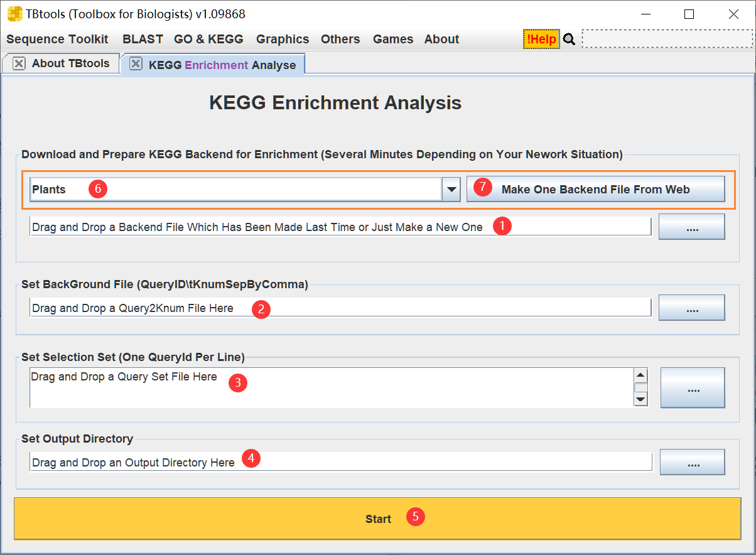Click the selection set scrollbar up arrow
The height and width of the screenshot is (555, 756).
pyautogui.click(x=640, y=375)
